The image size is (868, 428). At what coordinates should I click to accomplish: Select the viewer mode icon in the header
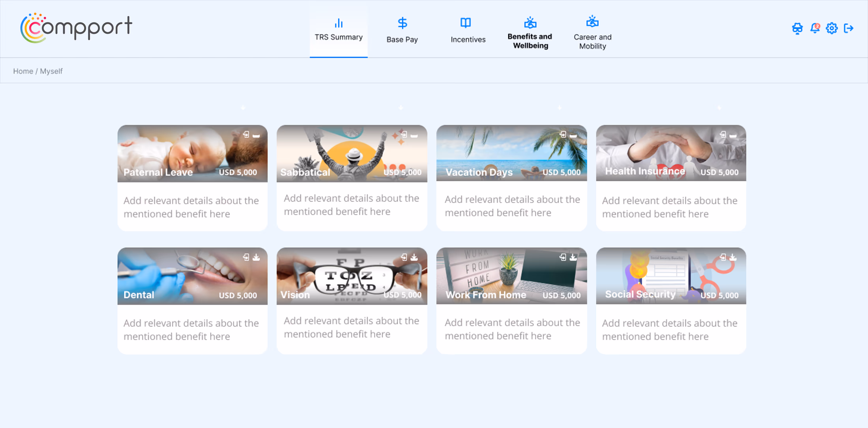click(x=797, y=28)
